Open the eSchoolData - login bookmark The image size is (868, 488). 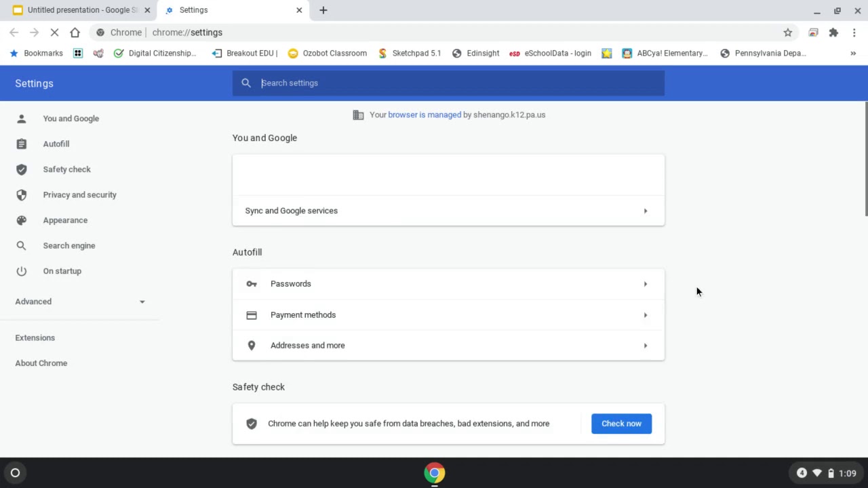pyautogui.click(x=550, y=53)
